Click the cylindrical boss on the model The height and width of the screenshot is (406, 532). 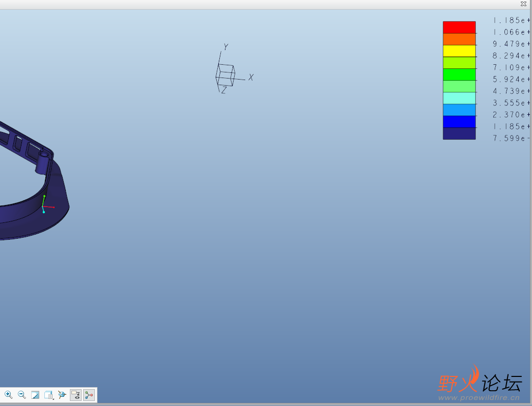tap(43, 163)
